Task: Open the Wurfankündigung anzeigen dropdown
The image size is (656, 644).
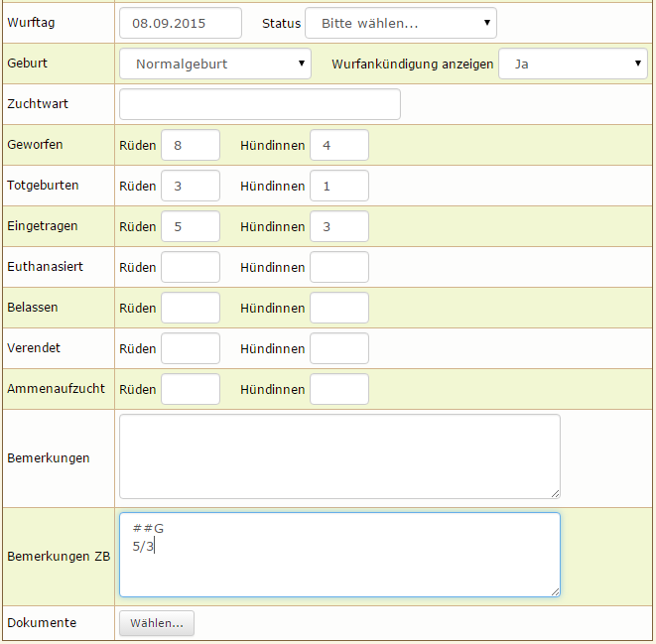Action: pos(573,64)
